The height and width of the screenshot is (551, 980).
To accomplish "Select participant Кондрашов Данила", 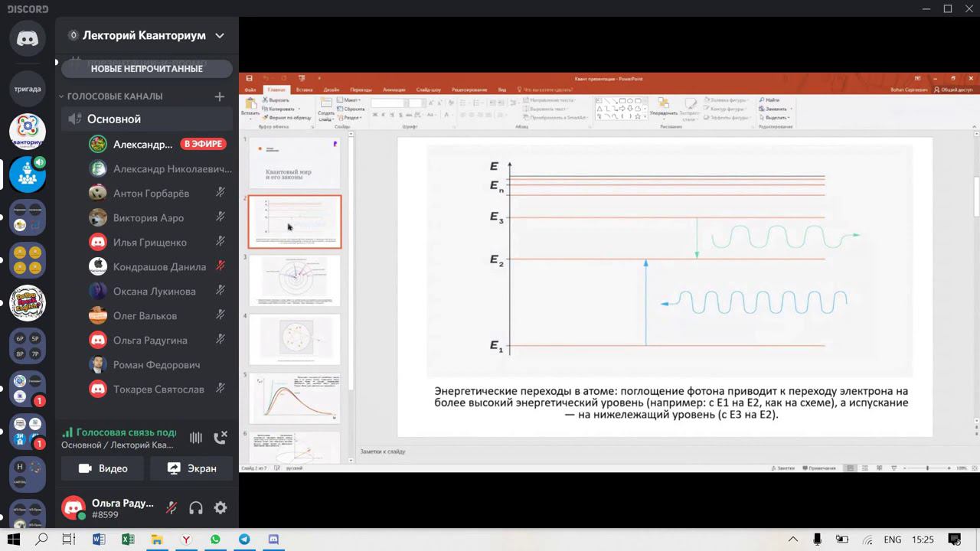I will coord(159,266).
